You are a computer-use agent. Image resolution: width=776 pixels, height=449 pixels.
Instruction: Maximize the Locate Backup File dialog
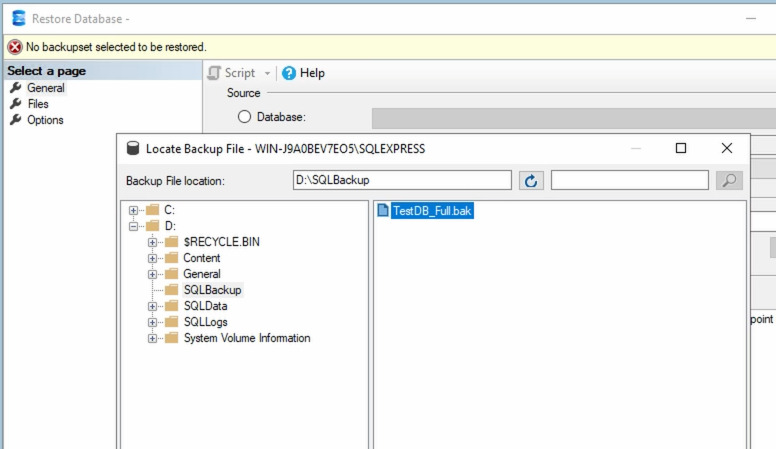[x=681, y=148]
